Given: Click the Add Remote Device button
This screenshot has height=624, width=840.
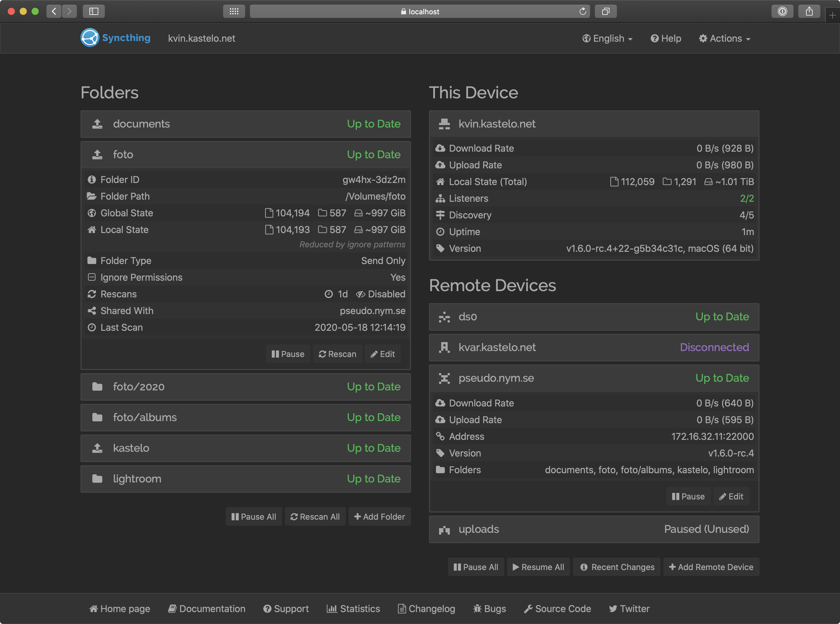Looking at the screenshot, I should tap(711, 567).
